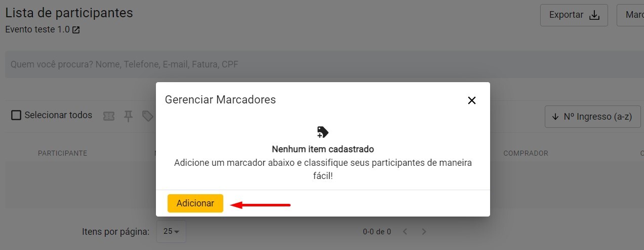Go to the previous page arrow

tap(405, 232)
